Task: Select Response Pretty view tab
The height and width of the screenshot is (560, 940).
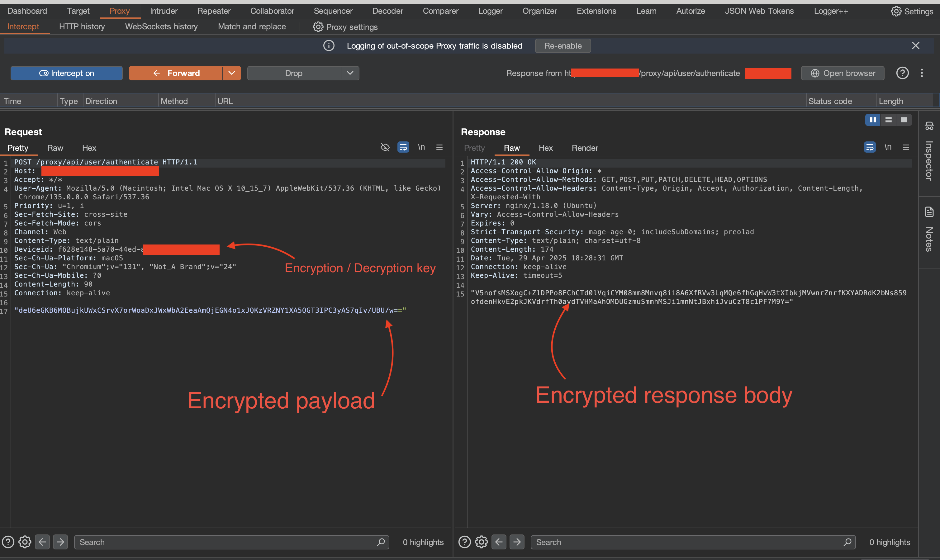Action: tap(474, 148)
